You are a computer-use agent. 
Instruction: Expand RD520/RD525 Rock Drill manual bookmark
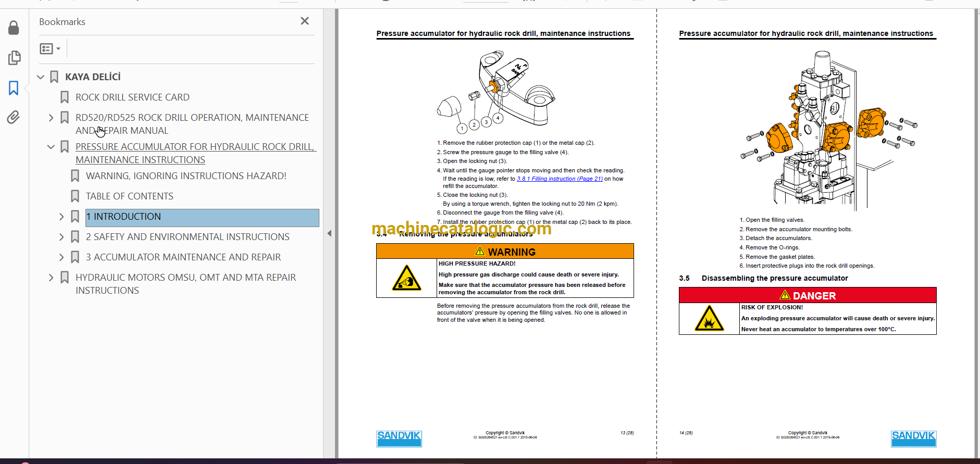click(x=51, y=118)
